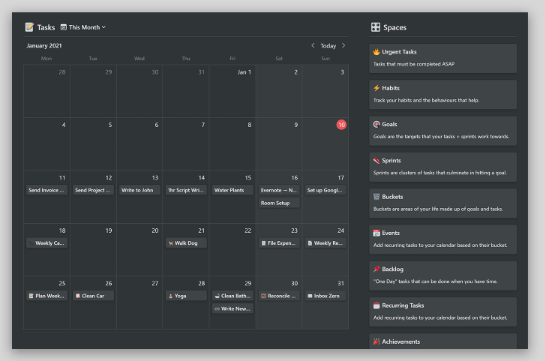Click the Tasks notepad icon
This screenshot has height=361, width=545.
30,27
